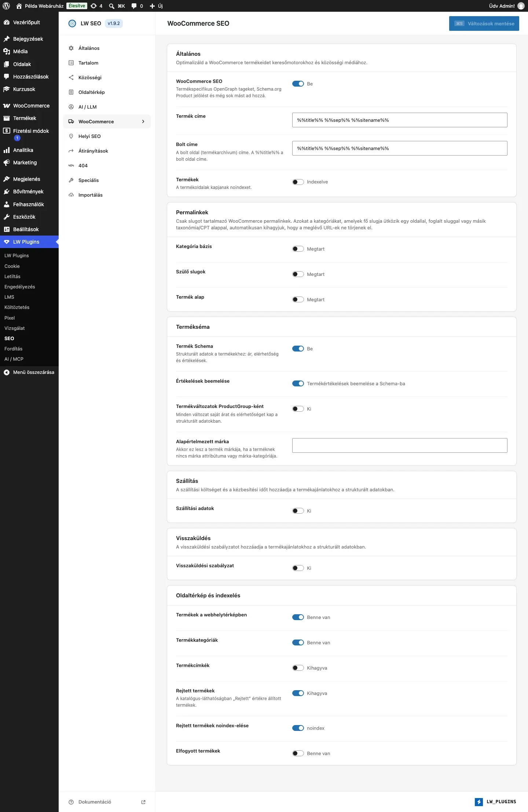Click the WordPress logo icon
Viewport: 528px width, 812px height.
click(x=6, y=6)
